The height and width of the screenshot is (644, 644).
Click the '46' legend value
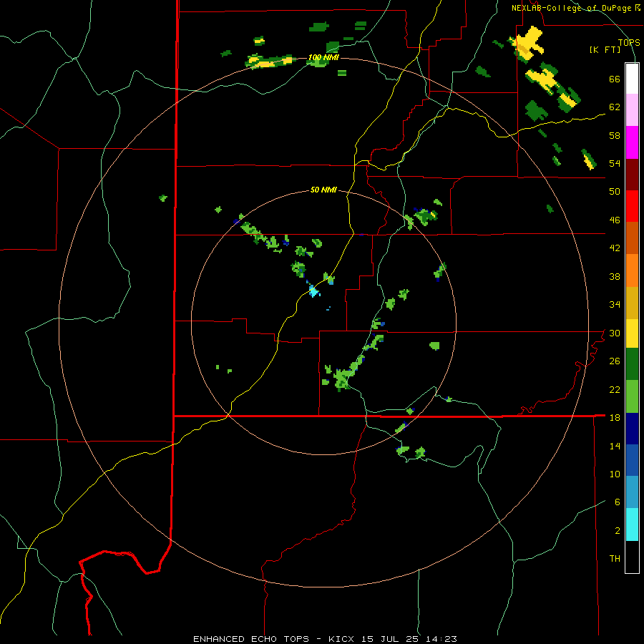[615, 220]
